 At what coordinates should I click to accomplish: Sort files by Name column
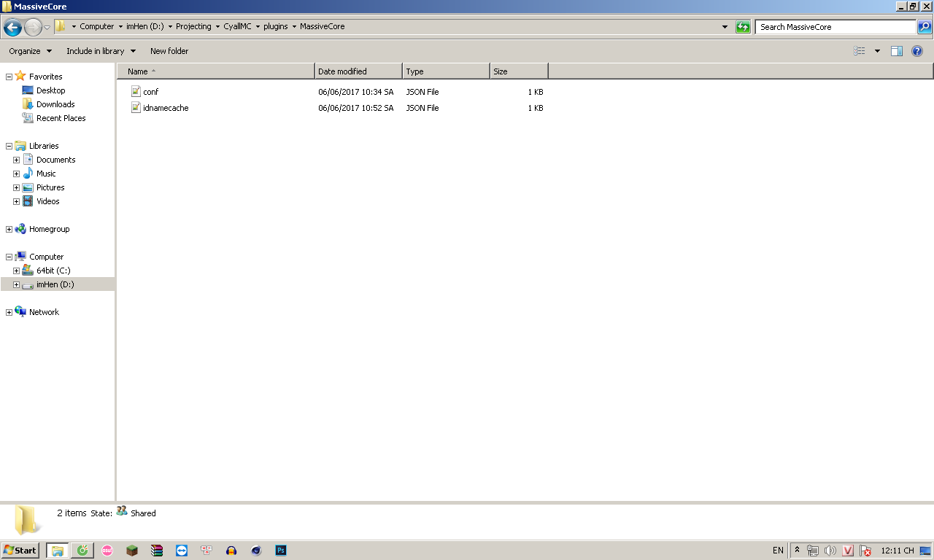coord(216,71)
